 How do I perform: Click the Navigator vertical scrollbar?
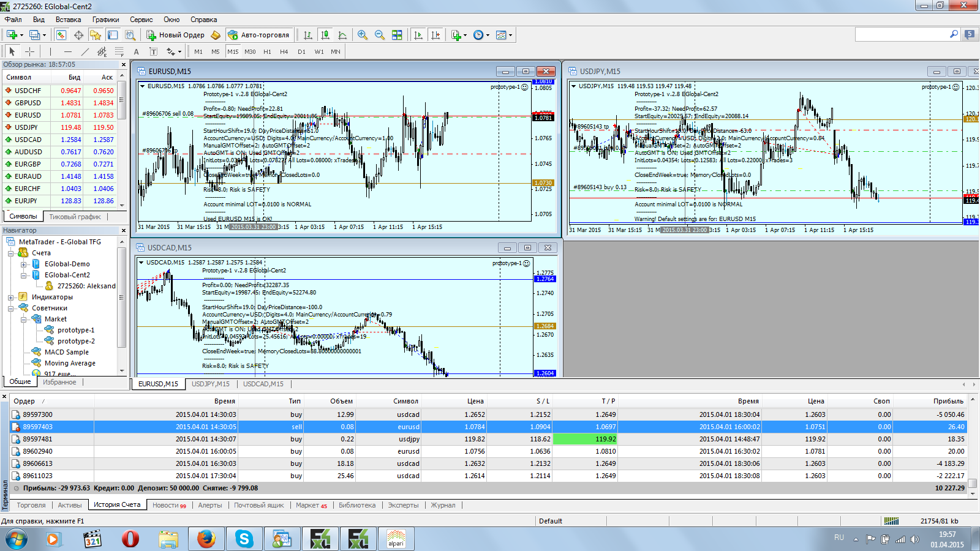[x=121, y=306]
